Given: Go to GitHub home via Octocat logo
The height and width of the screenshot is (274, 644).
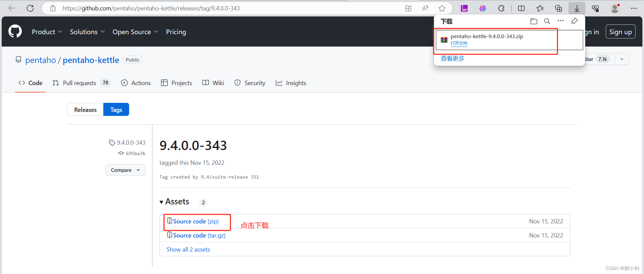Looking at the screenshot, I should [x=15, y=31].
